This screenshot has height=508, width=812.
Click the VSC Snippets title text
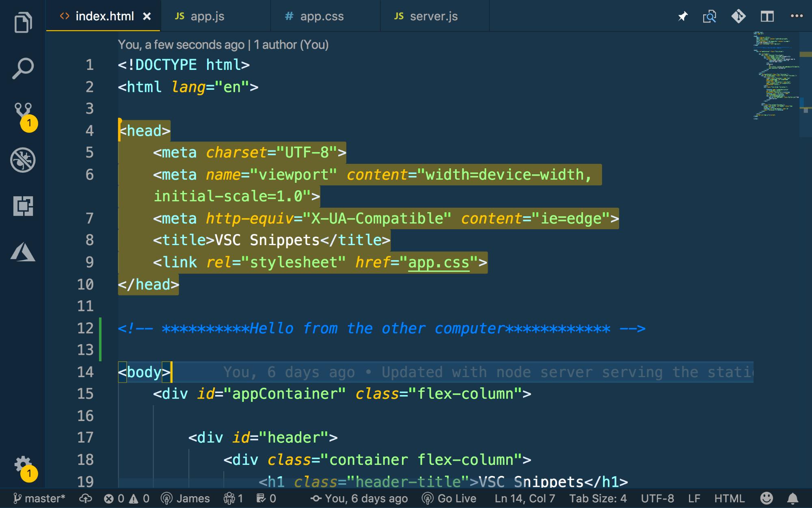coord(267,240)
